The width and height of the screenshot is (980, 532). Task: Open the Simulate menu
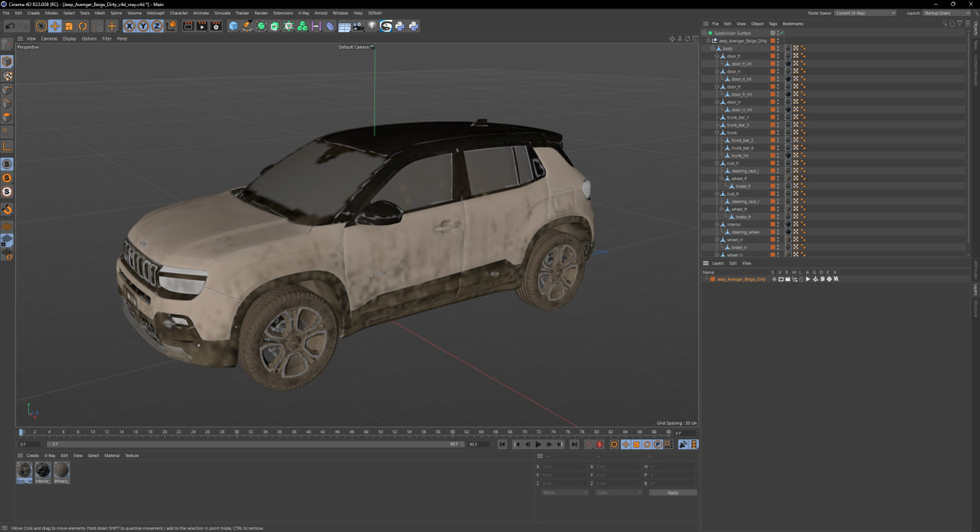click(222, 13)
